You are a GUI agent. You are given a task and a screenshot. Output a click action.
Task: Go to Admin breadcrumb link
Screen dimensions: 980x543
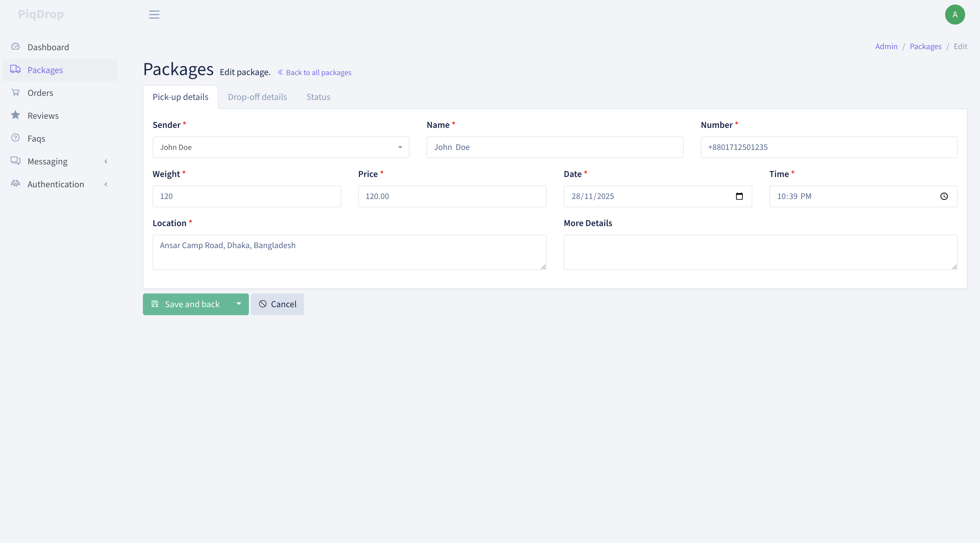pyautogui.click(x=886, y=46)
